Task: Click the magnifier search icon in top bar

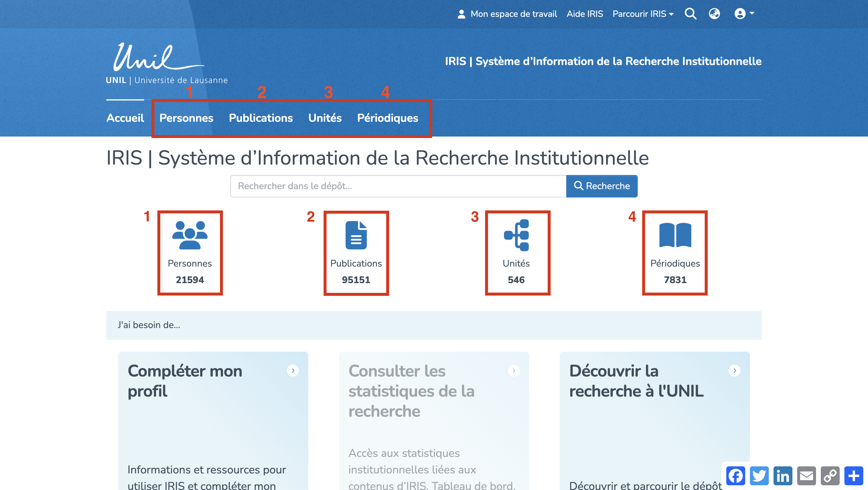Action: (690, 14)
